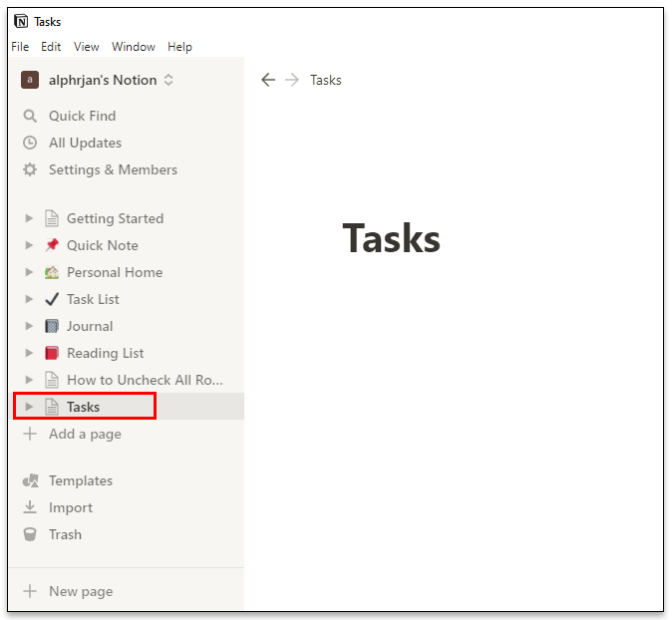The image size is (672, 620).
Task: Click the Quick Find magnifier icon
Action: pos(30,116)
